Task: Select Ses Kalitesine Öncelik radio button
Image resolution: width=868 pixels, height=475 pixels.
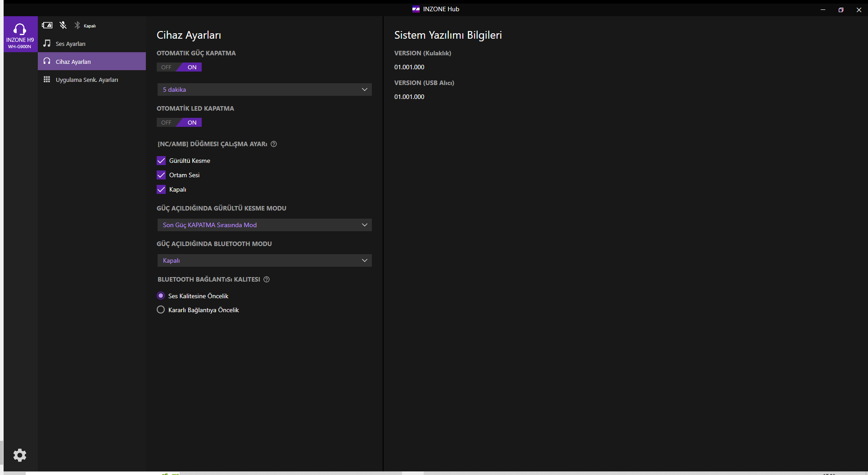Action: click(x=161, y=296)
